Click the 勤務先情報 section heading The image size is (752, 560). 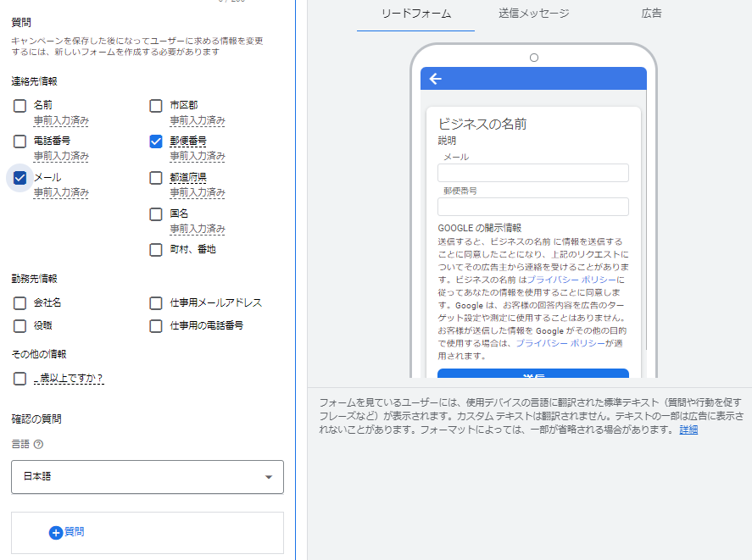pyautogui.click(x=34, y=279)
